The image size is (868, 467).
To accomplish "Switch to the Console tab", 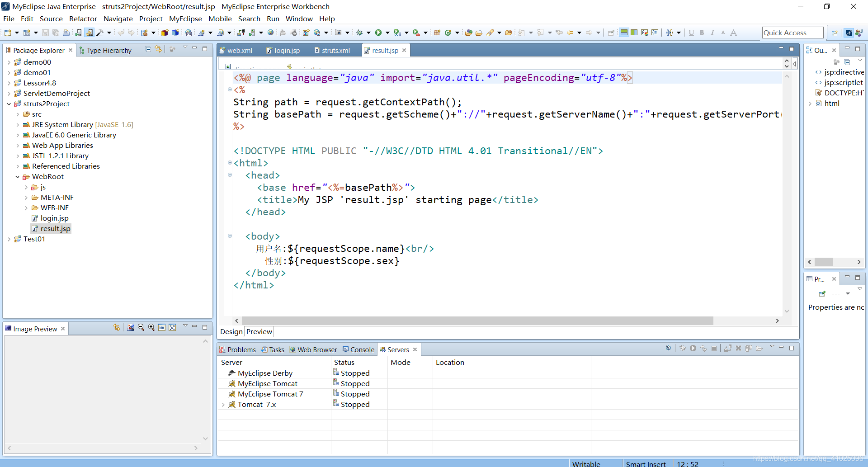I will tap(359, 349).
